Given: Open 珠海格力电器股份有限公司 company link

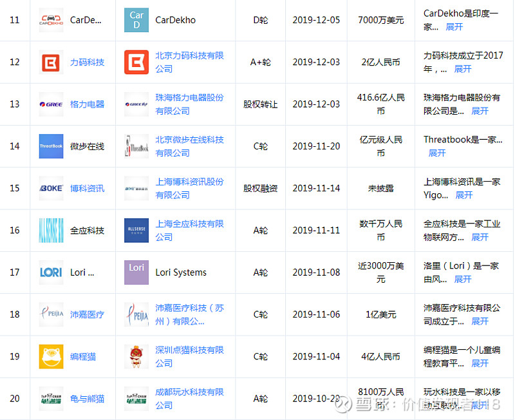Looking at the screenshot, I should [189, 104].
